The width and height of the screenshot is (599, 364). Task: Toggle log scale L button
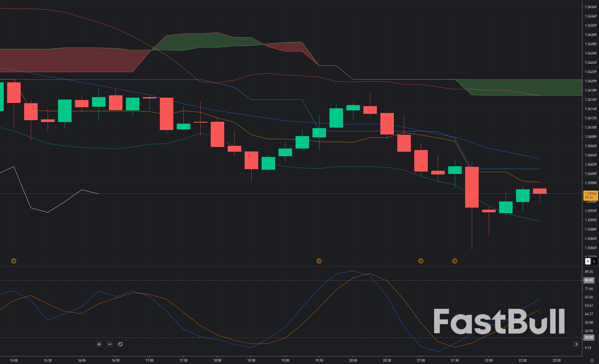594,261
